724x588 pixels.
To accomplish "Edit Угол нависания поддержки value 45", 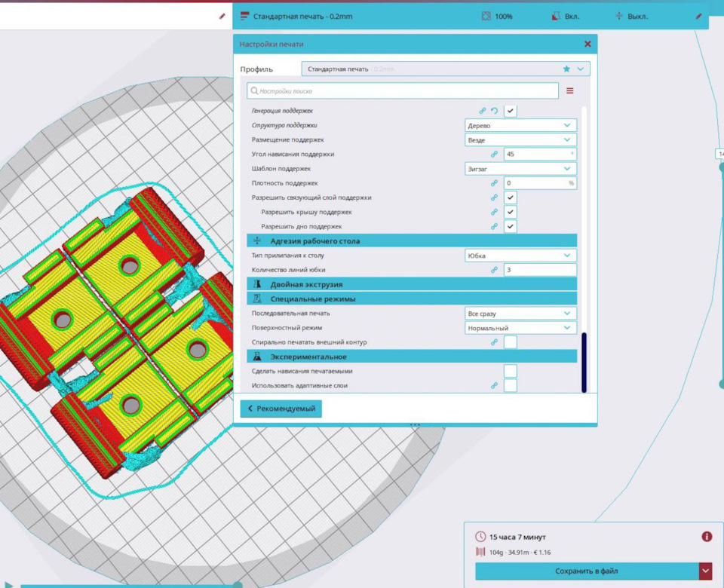I will pos(540,154).
